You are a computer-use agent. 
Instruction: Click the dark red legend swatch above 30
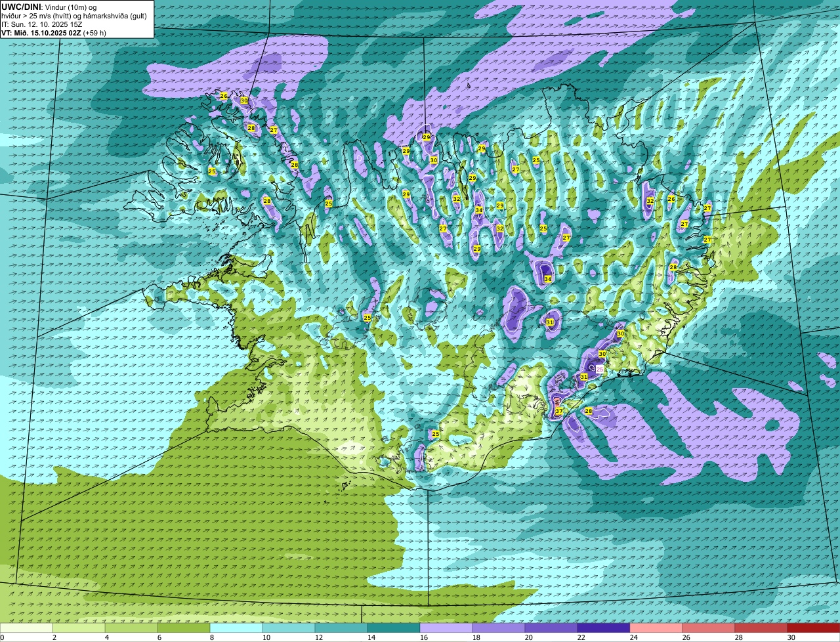tap(814, 628)
